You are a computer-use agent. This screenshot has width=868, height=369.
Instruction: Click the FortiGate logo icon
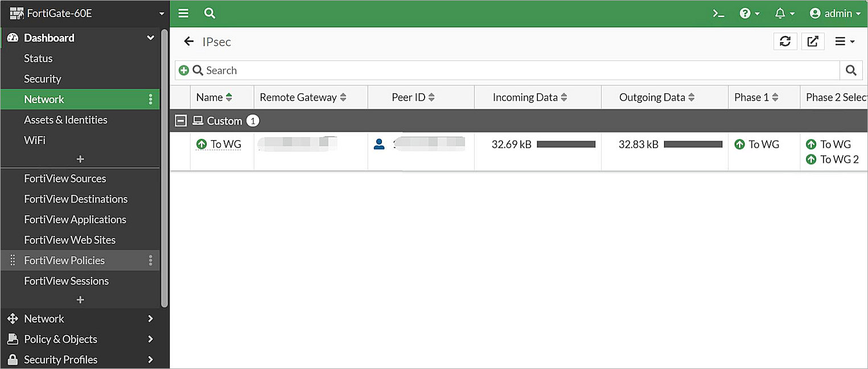point(17,13)
